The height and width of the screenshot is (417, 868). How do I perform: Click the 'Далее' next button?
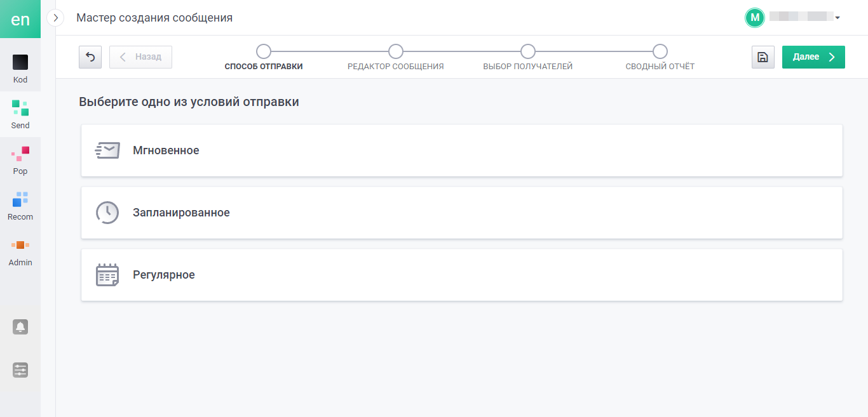(813, 57)
